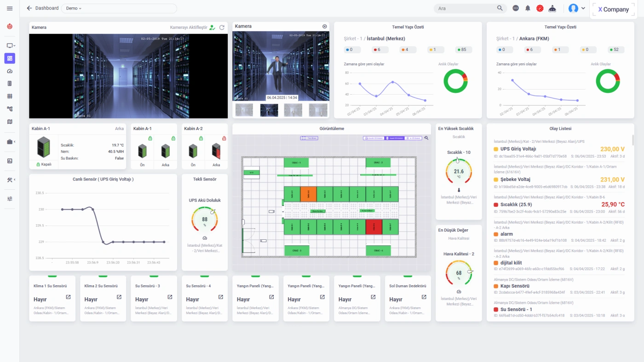The height and width of the screenshot is (362, 644).
Task: Open the rack cabinet sidebar icon
Action: pos(10,84)
